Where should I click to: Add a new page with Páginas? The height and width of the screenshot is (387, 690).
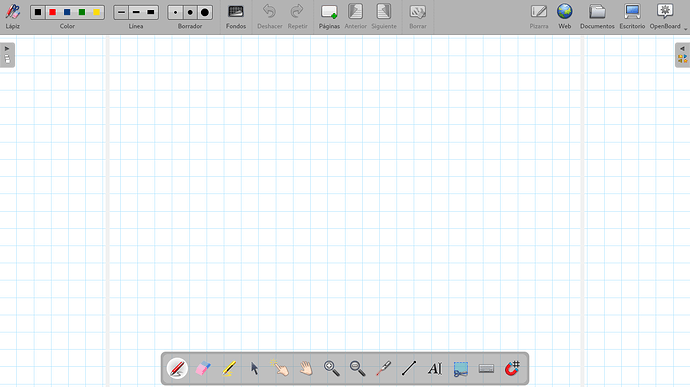pos(329,16)
